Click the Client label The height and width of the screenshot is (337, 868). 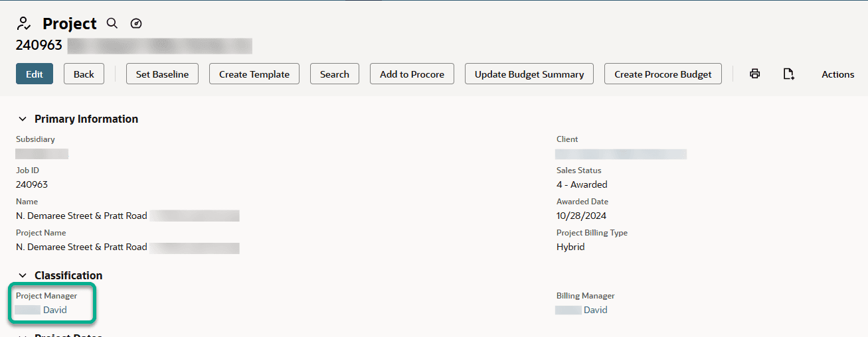(x=567, y=139)
